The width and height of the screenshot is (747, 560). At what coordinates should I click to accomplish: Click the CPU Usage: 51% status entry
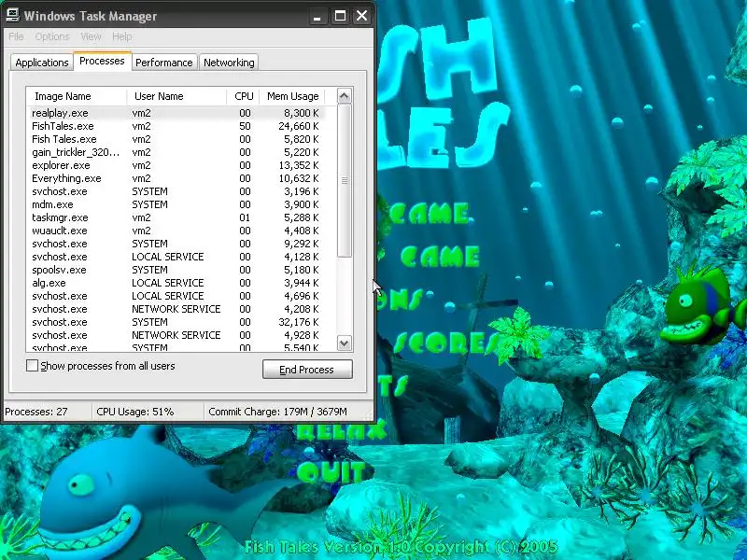click(x=134, y=412)
